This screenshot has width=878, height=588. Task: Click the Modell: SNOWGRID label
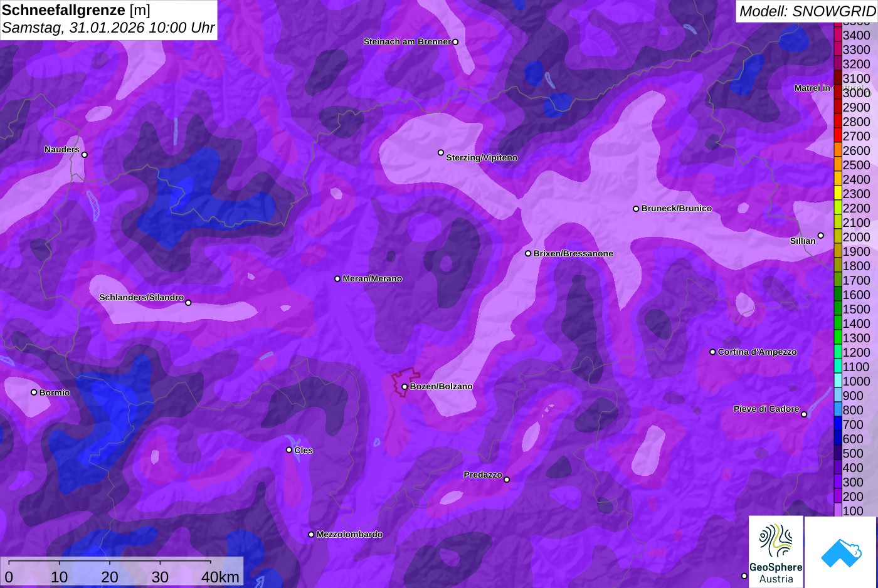pos(807,11)
